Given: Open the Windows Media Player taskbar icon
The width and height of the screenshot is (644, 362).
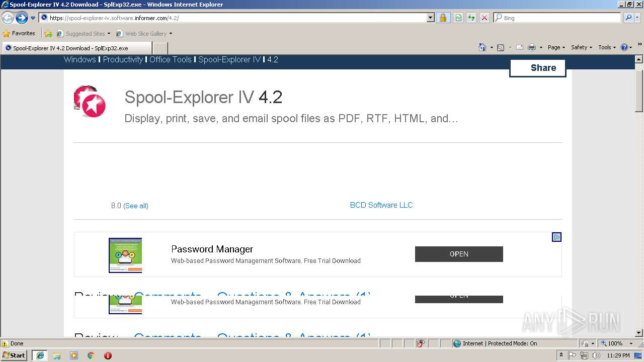Looking at the screenshot, I should click(x=74, y=355).
